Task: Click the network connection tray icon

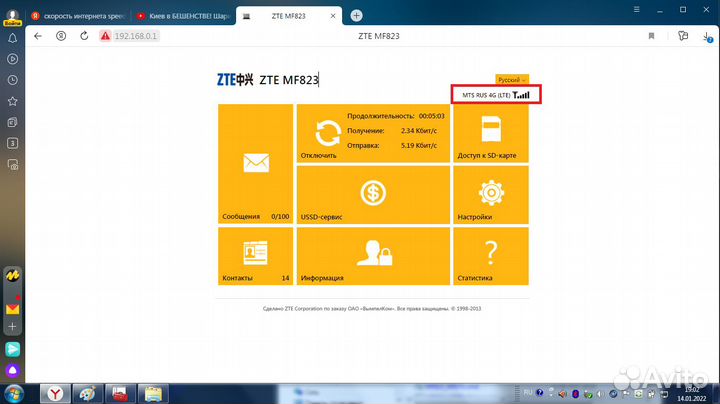Action: [x=664, y=394]
